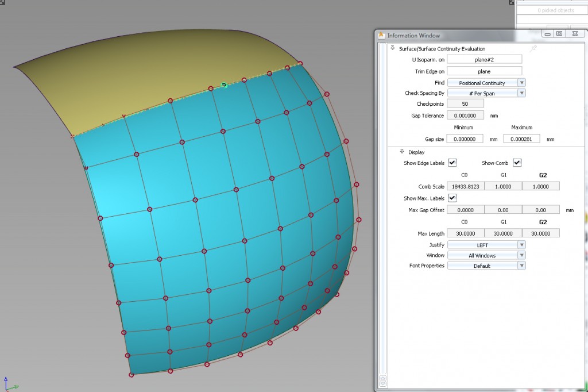Click the XYZ axis indicator in the viewport

(x=9, y=384)
